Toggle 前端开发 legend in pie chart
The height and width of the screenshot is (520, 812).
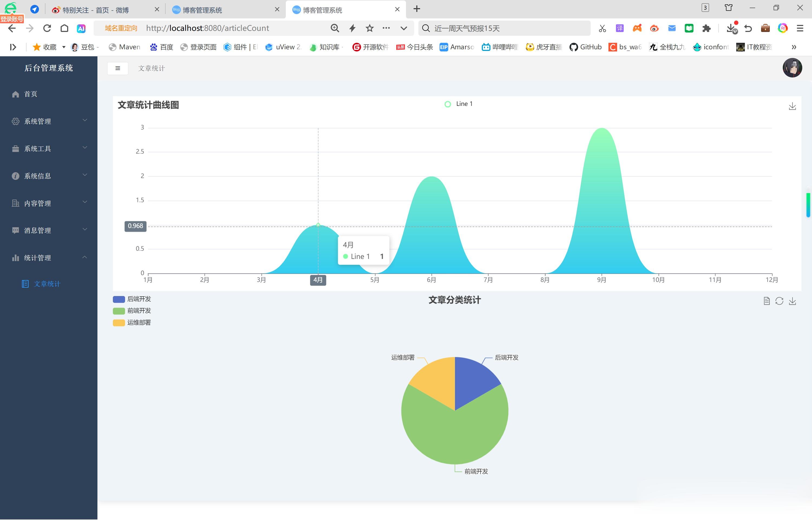[x=132, y=311]
